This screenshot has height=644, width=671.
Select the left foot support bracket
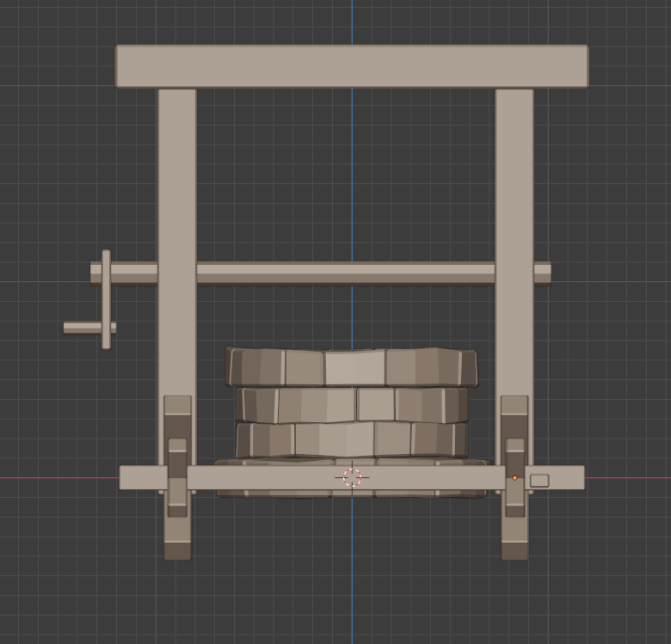click(177, 478)
